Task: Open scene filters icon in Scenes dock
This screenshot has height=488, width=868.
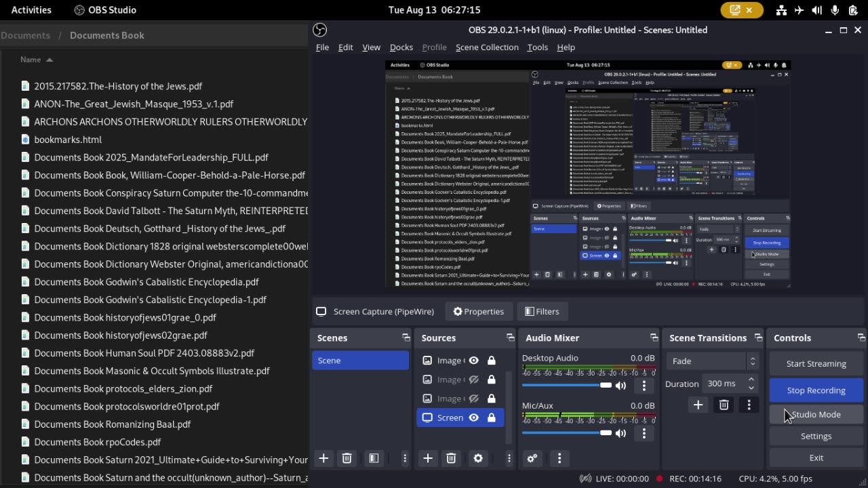Action: (x=374, y=458)
